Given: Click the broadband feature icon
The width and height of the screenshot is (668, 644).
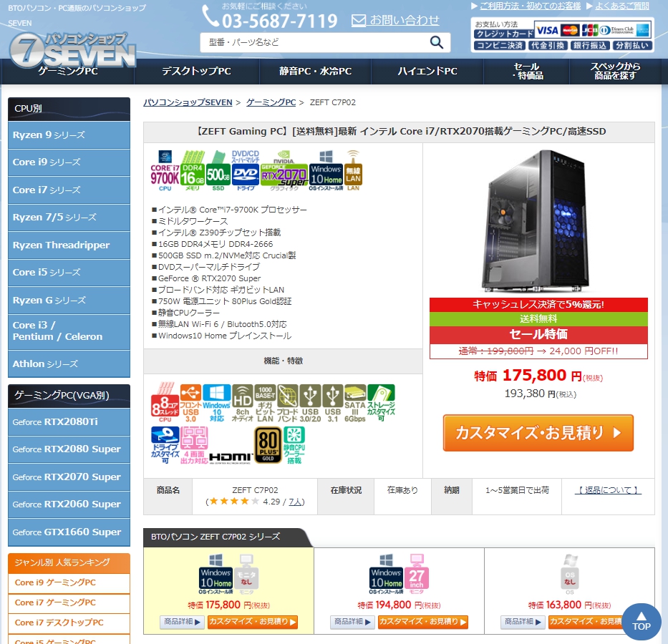Looking at the screenshot, I should (x=288, y=403).
